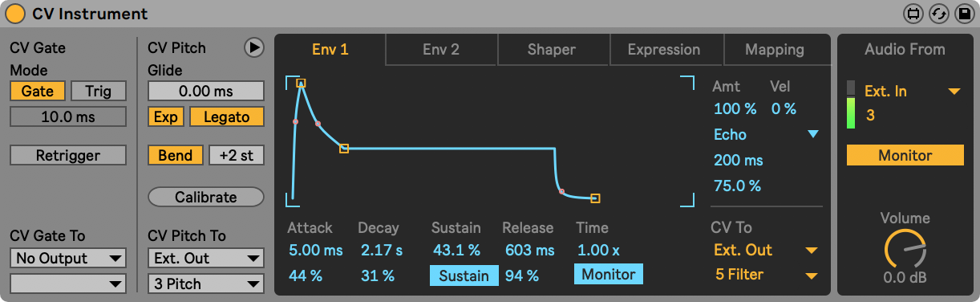Screen dimensions: 980x302
Task: Click the decay-to-sustain envelope breakpoint
Action: [344, 148]
